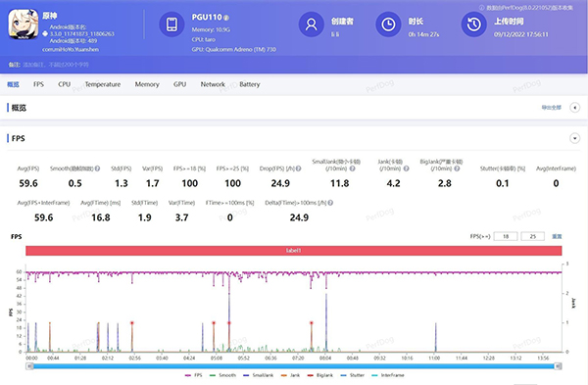The image size is (588, 385).
Task: Click the Drop(FPS) value 24.9
Action: [280, 183]
